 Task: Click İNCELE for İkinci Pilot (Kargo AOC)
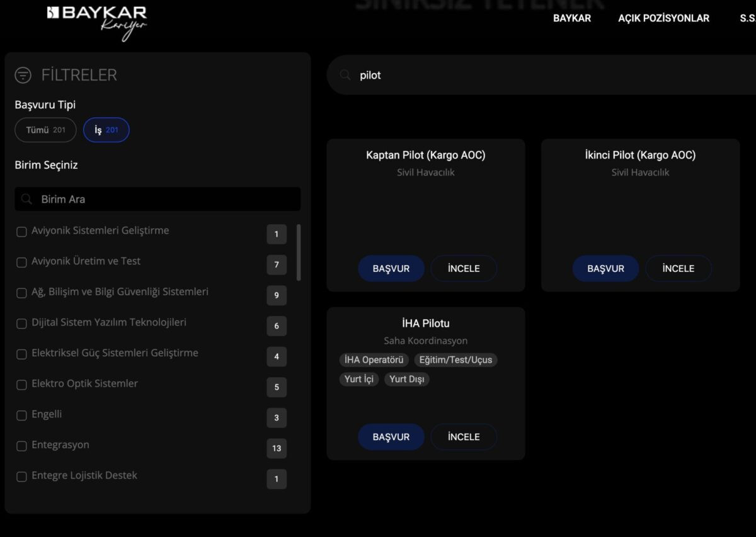coord(679,268)
